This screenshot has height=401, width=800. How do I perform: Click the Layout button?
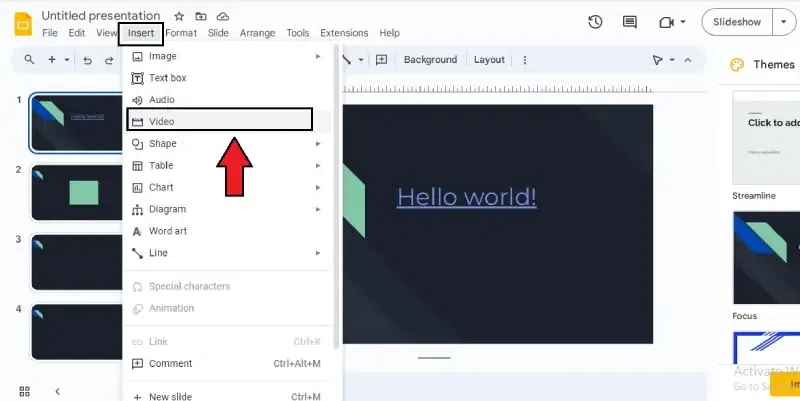(x=489, y=60)
